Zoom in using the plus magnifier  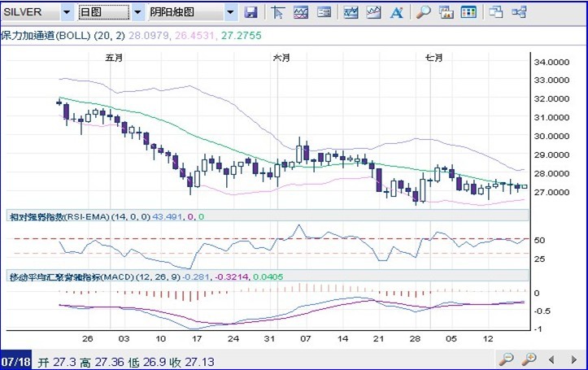[529, 359]
